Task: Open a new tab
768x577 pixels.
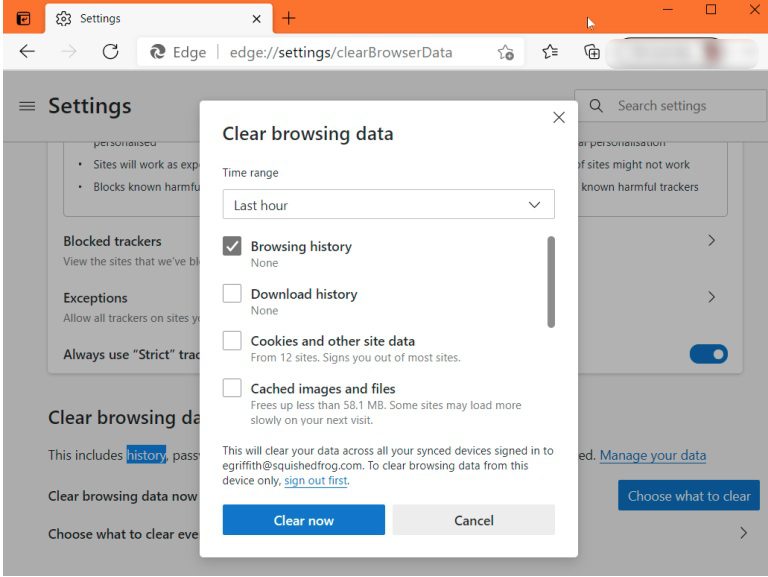Action: pos(289,18)
